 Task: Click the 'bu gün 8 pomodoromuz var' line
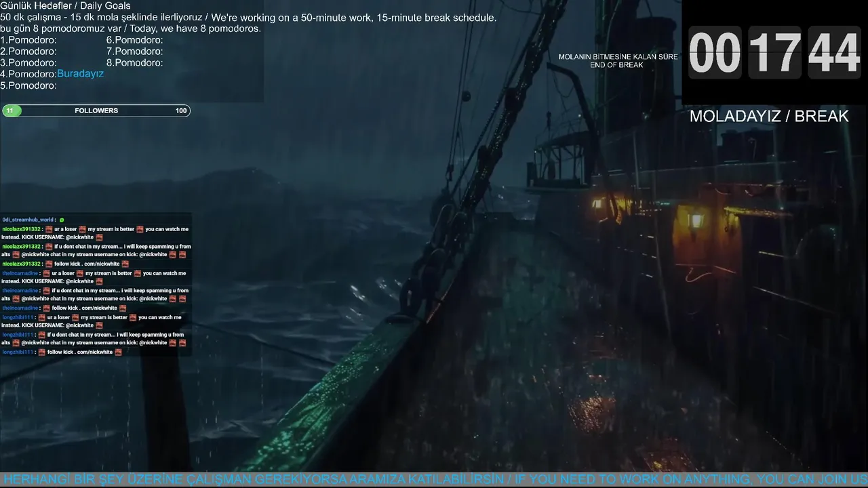[x=130, y=28]
